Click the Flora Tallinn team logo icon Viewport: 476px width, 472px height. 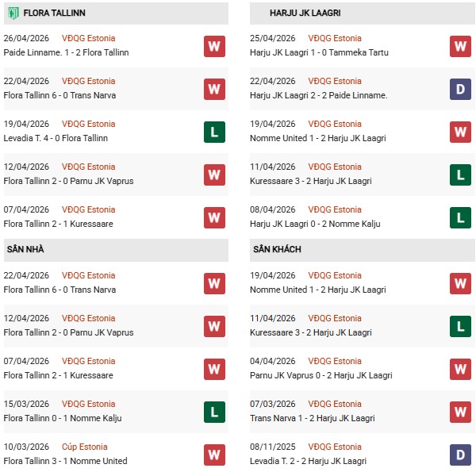click(12, 13)
